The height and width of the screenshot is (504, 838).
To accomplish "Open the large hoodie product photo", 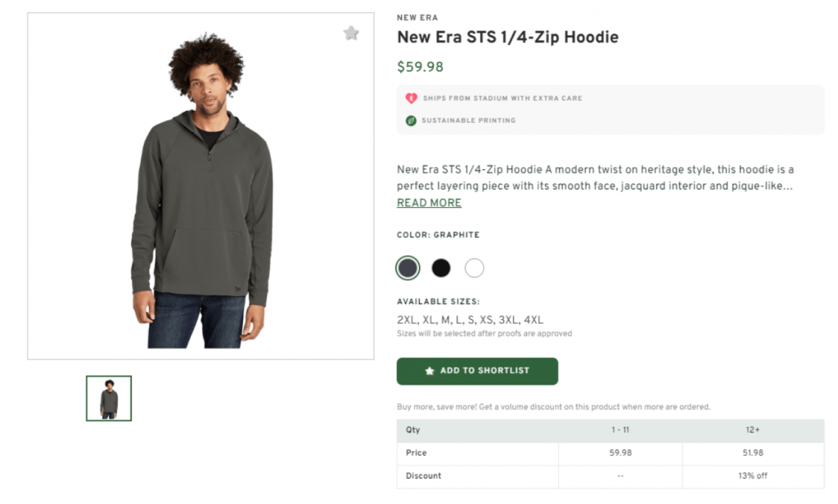I will pos(200,187).
